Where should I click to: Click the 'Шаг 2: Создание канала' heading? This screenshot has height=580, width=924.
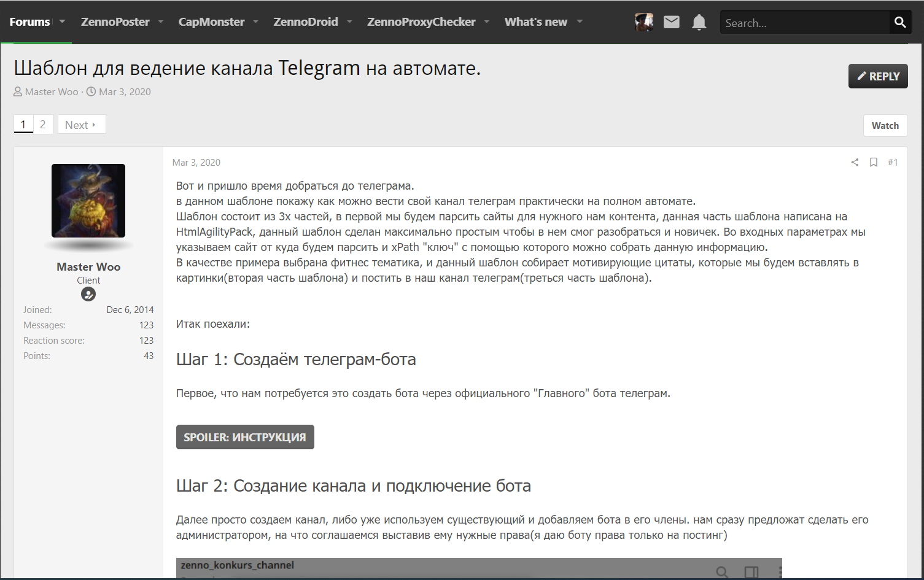tap(354, 485)
